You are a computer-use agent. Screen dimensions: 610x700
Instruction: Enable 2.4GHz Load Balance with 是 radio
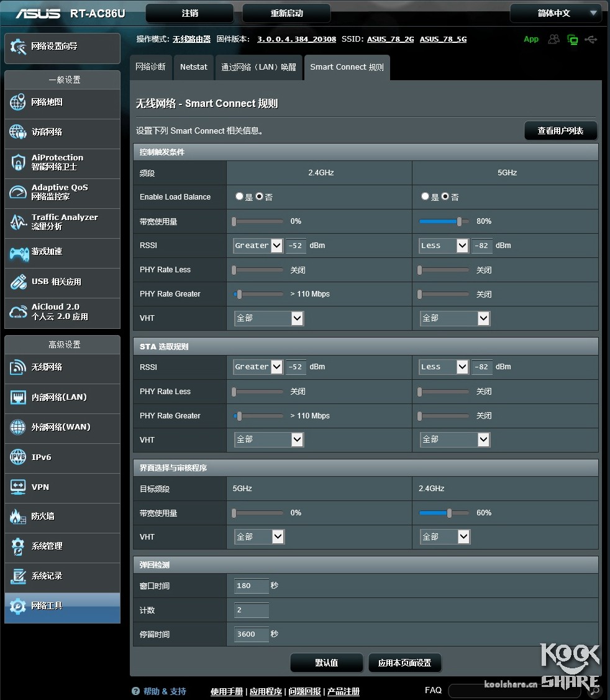[x=239, y=196]
